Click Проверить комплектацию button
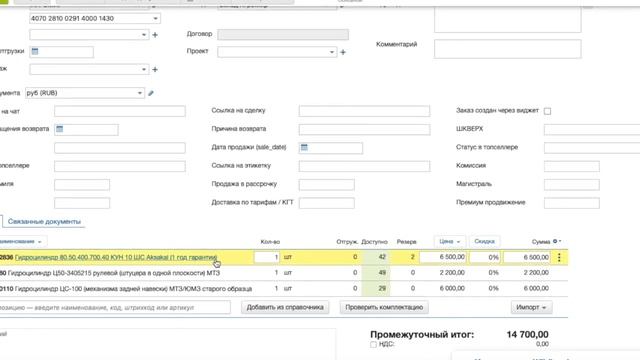Image resolution: width=640 pixels, height=360 pixels. (384, 307)
